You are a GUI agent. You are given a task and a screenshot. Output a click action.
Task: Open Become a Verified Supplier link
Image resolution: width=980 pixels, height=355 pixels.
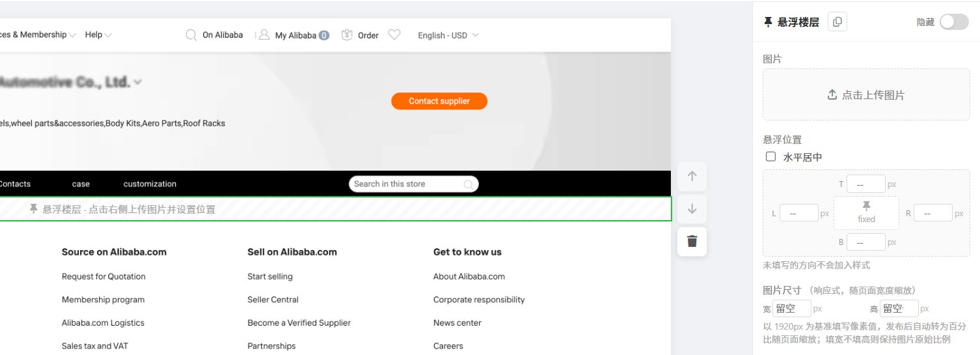click(x=299, y=322)
